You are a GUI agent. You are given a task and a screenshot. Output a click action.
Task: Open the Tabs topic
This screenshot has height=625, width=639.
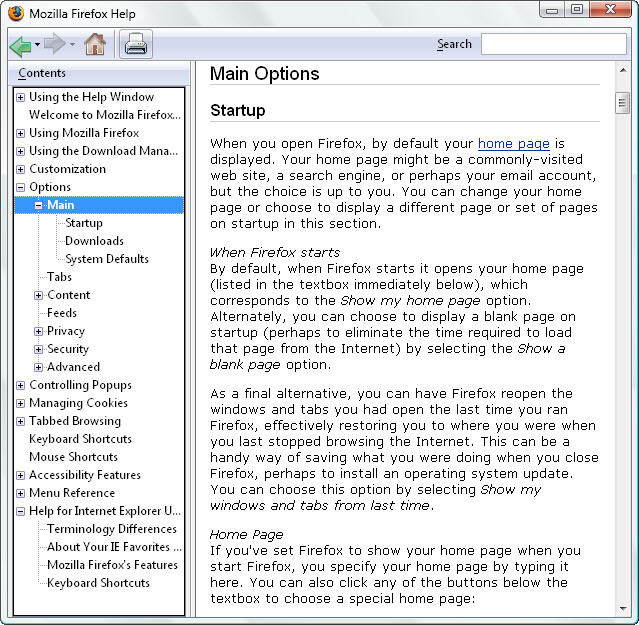click(x=59, y=277)
